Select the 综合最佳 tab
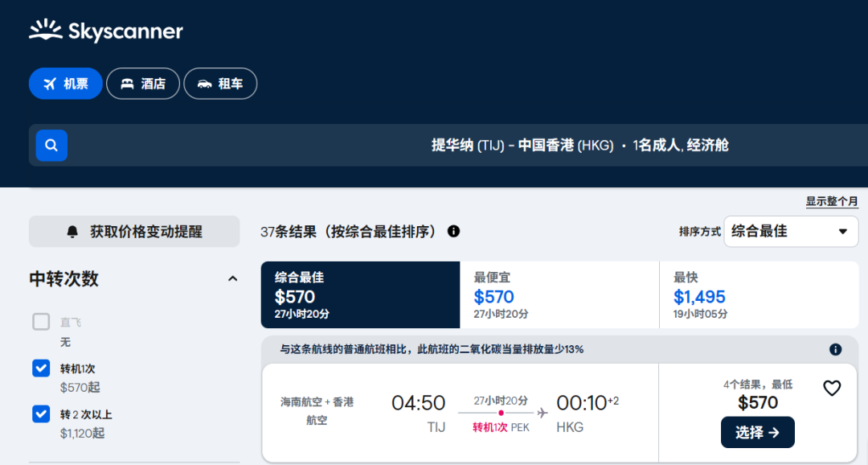This screenshot has height=465, width=868. pos(360,295)
